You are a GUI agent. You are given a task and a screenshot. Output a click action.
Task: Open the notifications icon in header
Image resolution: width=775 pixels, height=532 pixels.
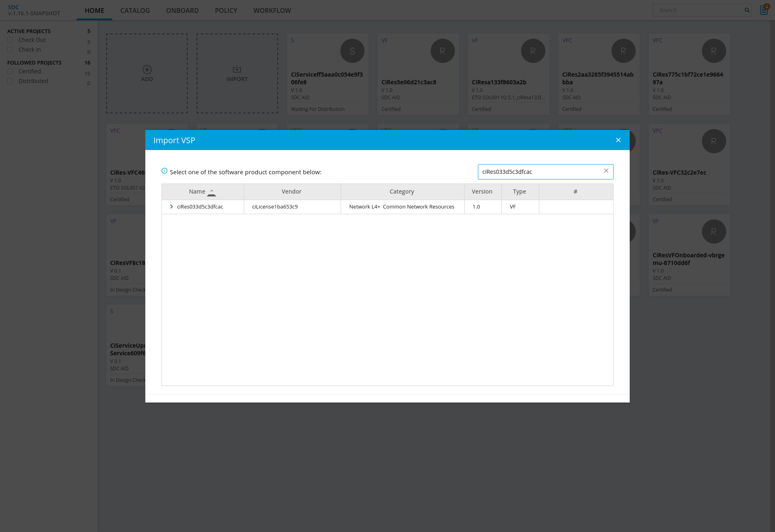[764, 10]
